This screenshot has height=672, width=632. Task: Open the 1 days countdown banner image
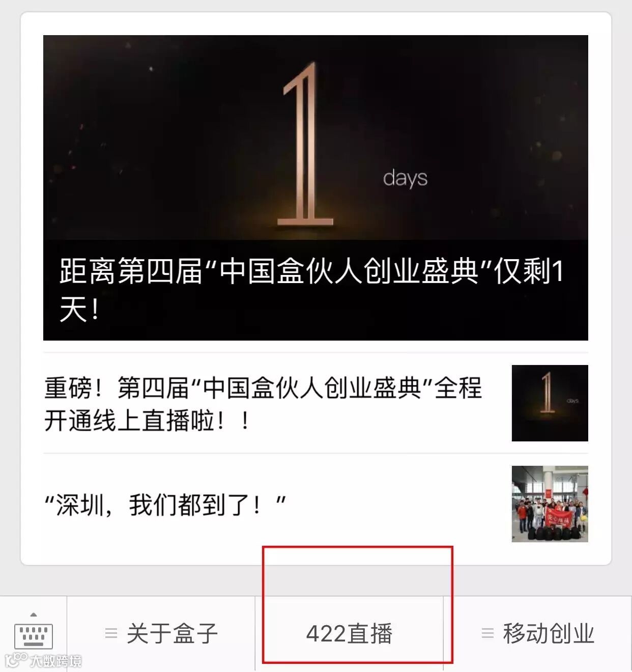click(315, 137)
